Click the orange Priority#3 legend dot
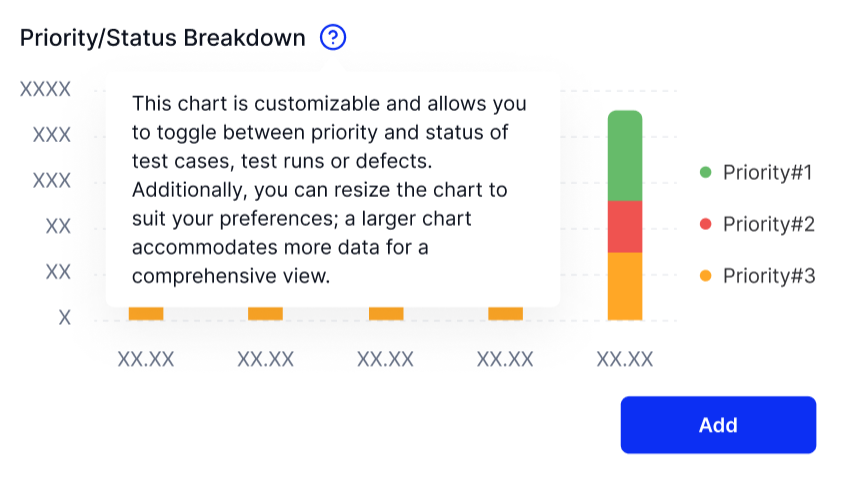The height and width of the screenshot is (482, 844). (x=706, y=276)
